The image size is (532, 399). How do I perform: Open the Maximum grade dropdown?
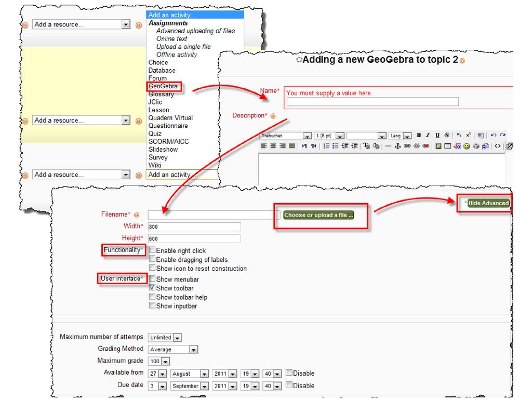click(159, 362)
